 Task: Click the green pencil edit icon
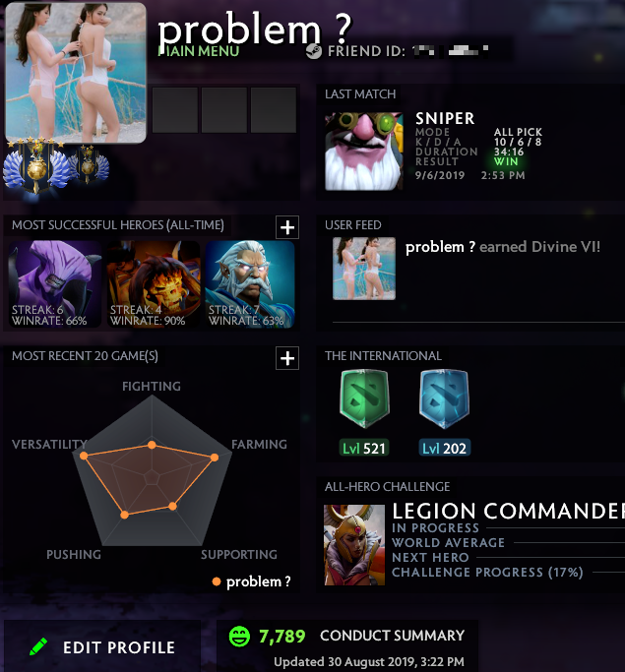pos(38,646)
